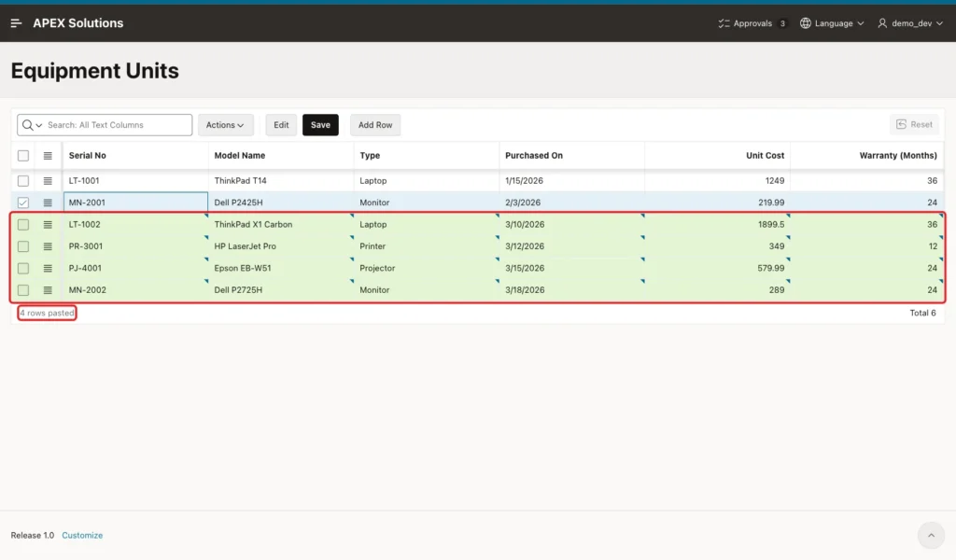
Task: Click the Edit button
Action: coord(281,125)
